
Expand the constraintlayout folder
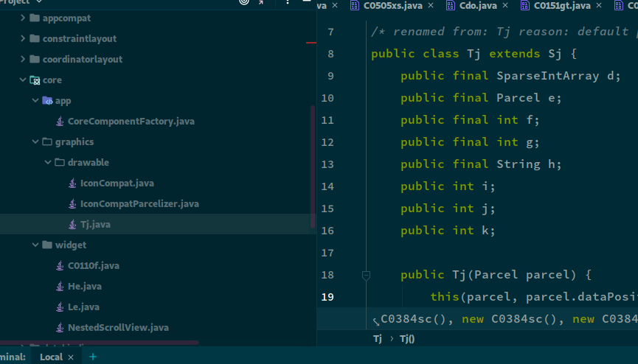coord(23,38)
